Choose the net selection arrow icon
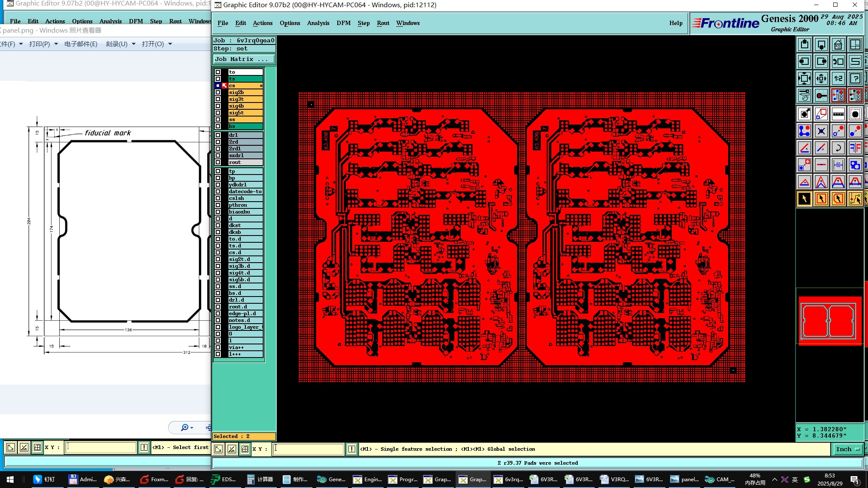Viewport: 868px width, 488px height. click(x=855, y=199)
